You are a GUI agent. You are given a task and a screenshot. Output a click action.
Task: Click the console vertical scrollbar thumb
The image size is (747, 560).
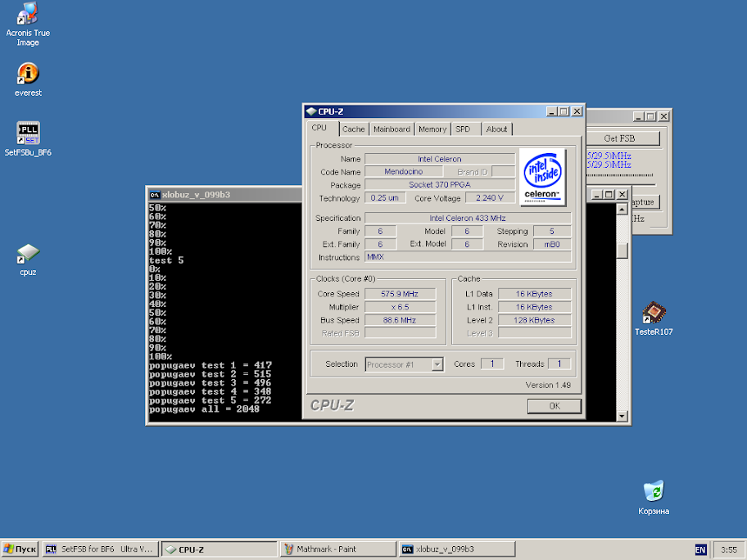622,251
